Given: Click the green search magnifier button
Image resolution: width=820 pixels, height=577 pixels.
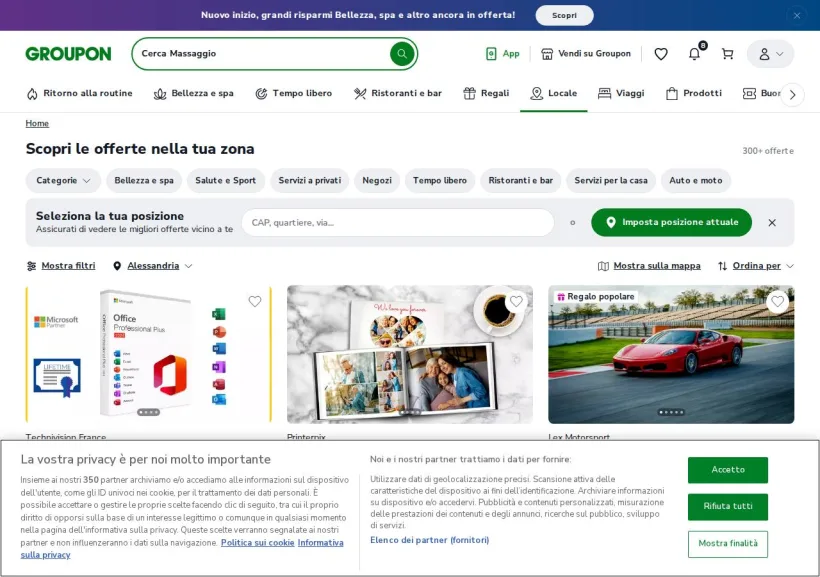Looking at the screenshot, I should (x=402, y=53).
